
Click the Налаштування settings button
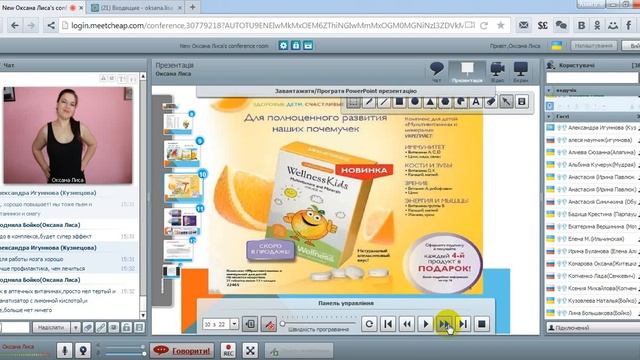[593, 46]
